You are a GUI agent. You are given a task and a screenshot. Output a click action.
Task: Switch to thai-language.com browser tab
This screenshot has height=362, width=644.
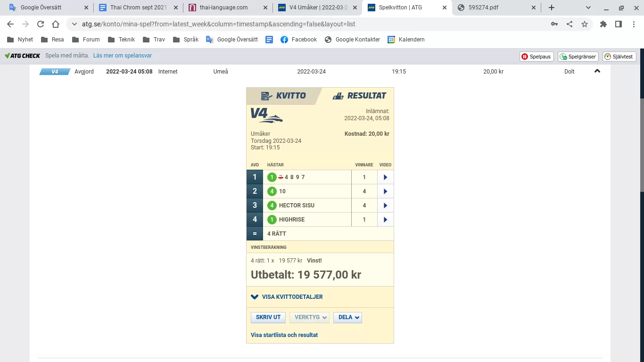pyautogui.click(x=223, y=8)
